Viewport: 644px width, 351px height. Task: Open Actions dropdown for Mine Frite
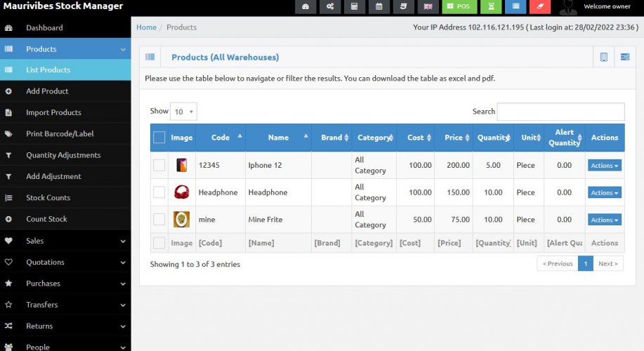point(605,220)
